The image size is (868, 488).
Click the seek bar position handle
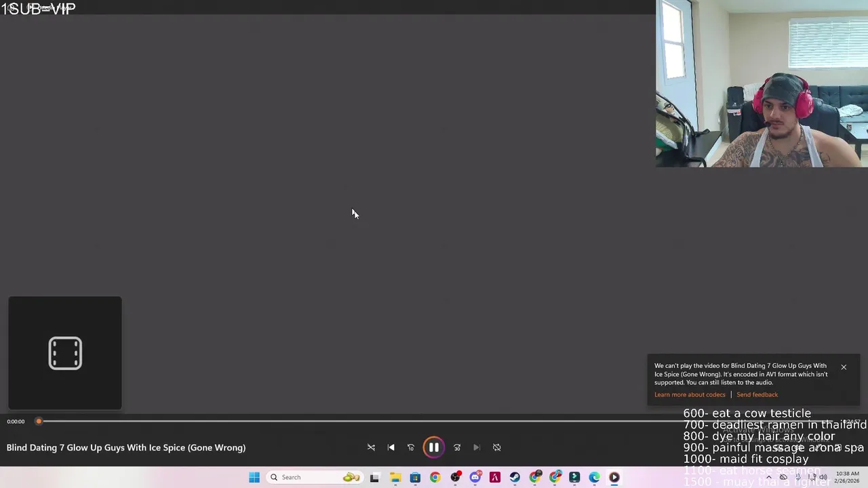pos(39,422)
